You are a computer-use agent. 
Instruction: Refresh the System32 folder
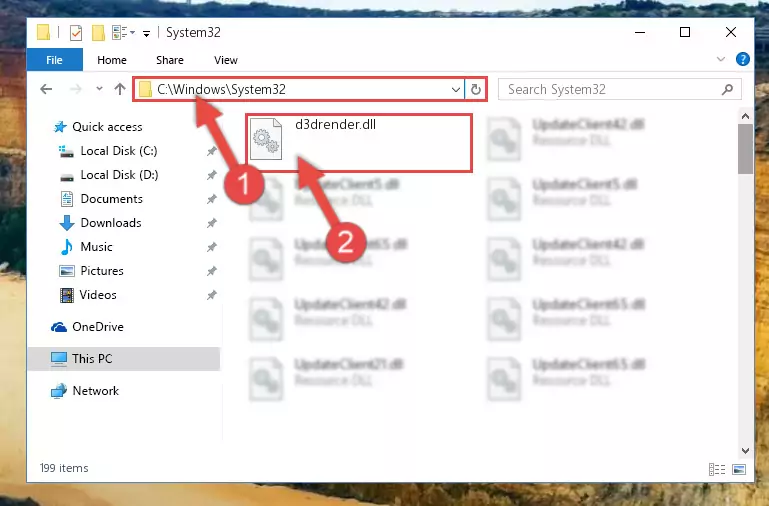pos(475,90)
